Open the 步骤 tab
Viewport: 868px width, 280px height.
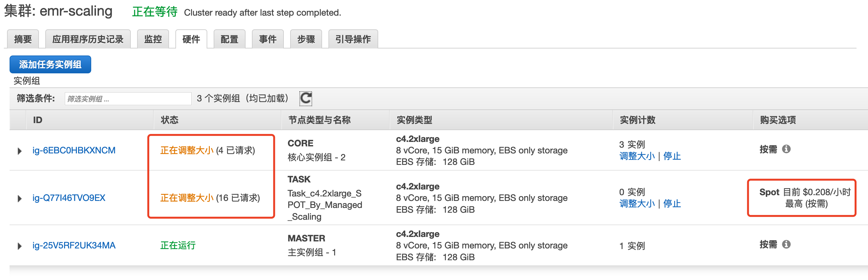[306, 40]
